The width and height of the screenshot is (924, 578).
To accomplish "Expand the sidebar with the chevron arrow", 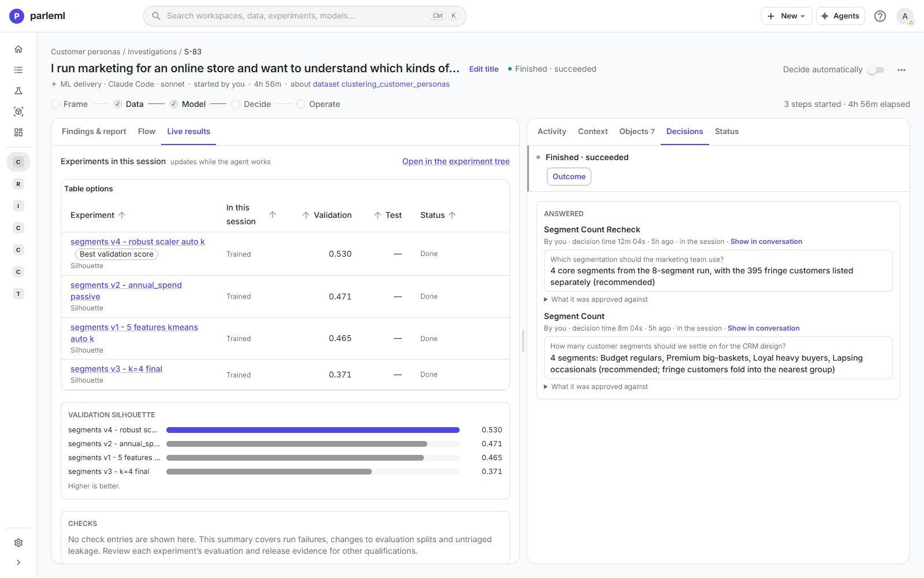I will 18,562.
